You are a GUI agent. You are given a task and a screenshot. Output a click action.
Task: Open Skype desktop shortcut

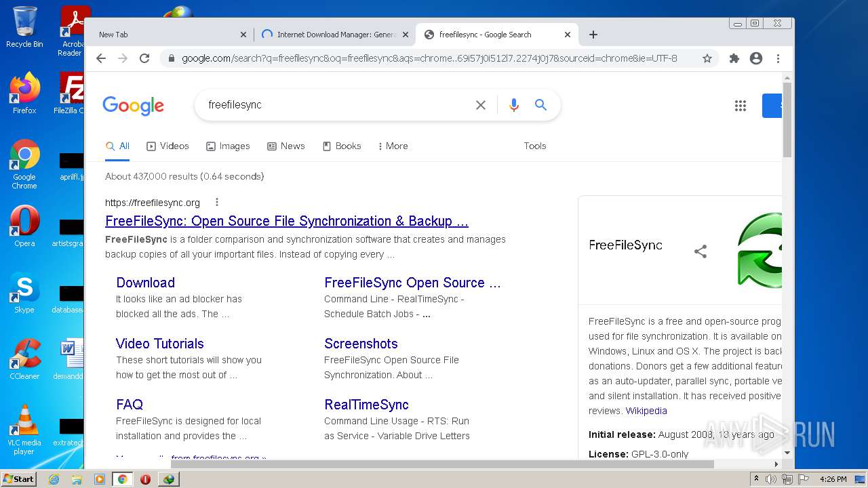tap(24, 293)
